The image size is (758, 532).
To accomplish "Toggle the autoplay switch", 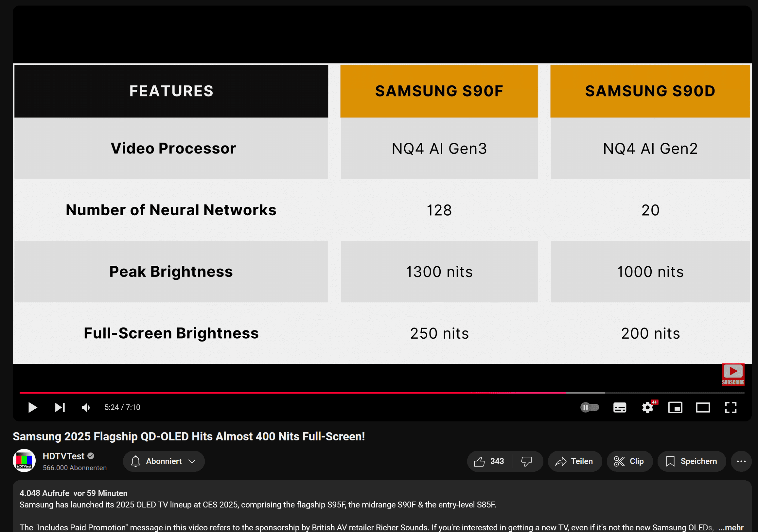I will 590,407.
